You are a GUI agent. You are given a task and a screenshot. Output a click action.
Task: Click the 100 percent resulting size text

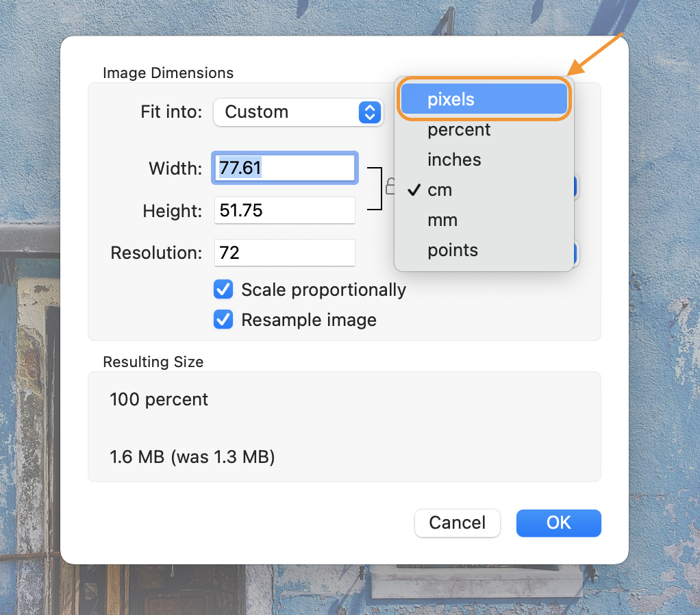coord(159,399)
